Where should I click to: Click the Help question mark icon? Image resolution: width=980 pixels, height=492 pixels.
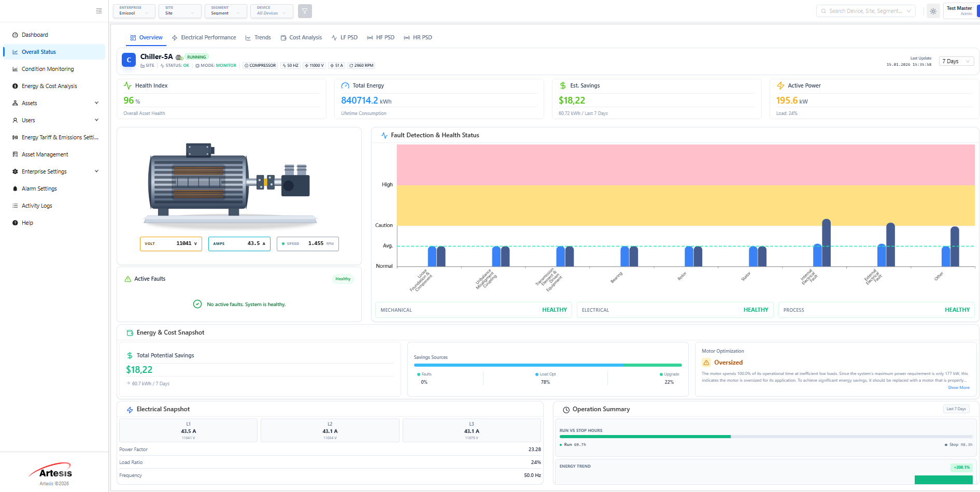15,223
